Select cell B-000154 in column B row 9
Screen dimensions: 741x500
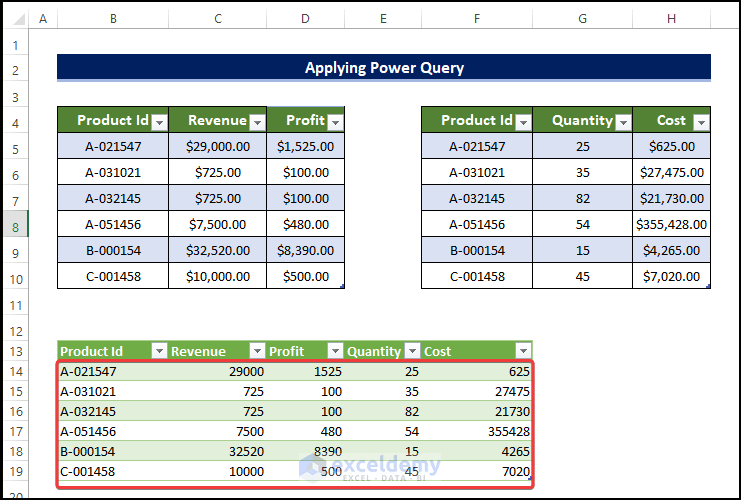pos(113,250)
